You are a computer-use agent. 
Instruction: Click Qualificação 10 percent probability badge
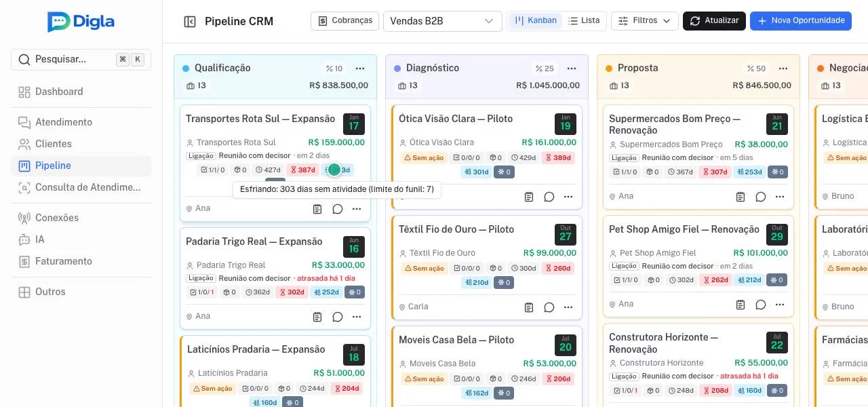pos(334,69)
